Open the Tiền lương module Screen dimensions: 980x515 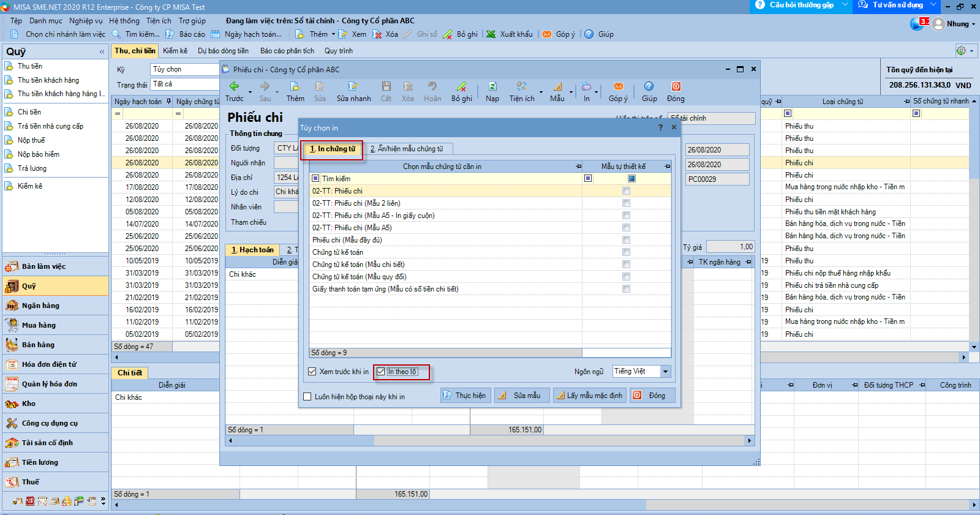(x=56, y=462)
